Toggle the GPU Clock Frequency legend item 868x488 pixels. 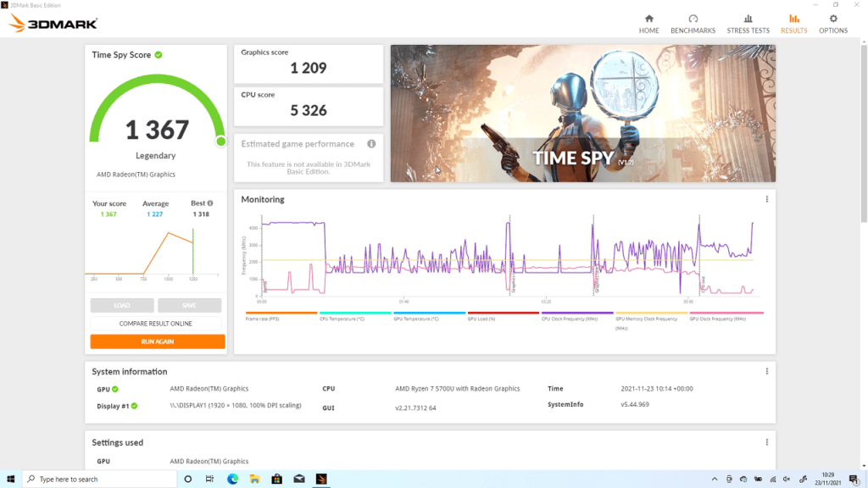[726, 317]
